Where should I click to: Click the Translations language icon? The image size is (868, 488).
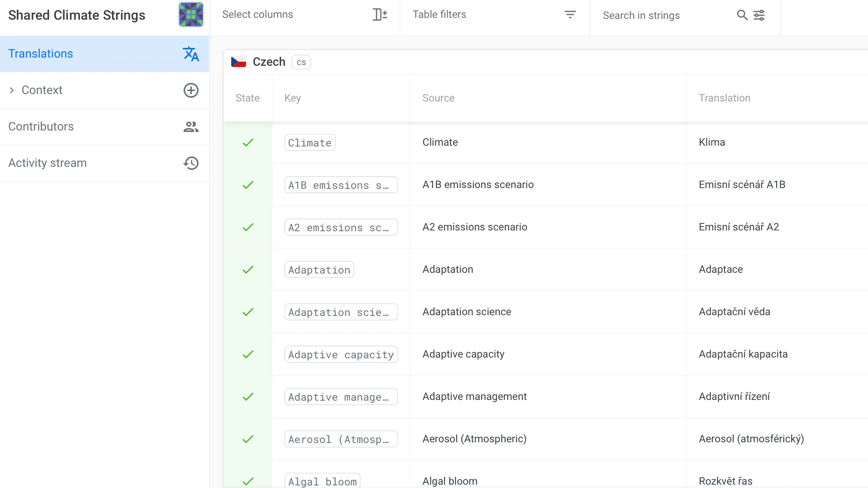click(191, 54)
